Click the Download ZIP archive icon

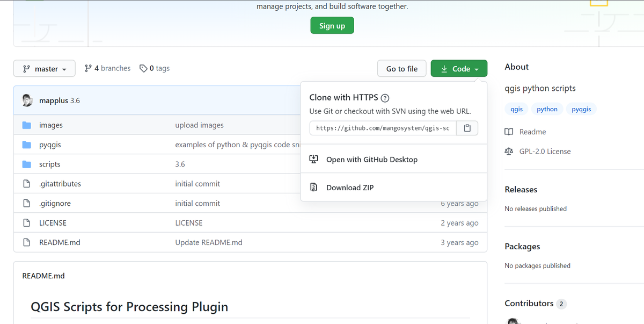pyautogui.click(x=314, y=188)
